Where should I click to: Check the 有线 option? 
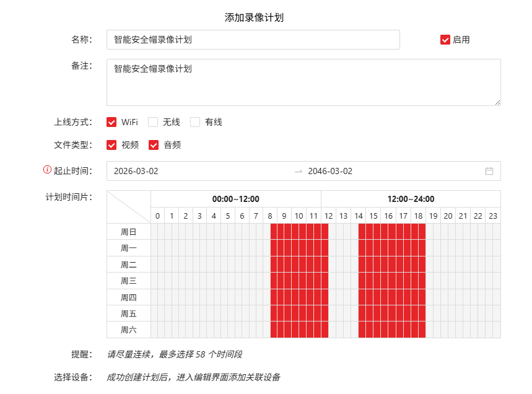(x=195, y=122)
